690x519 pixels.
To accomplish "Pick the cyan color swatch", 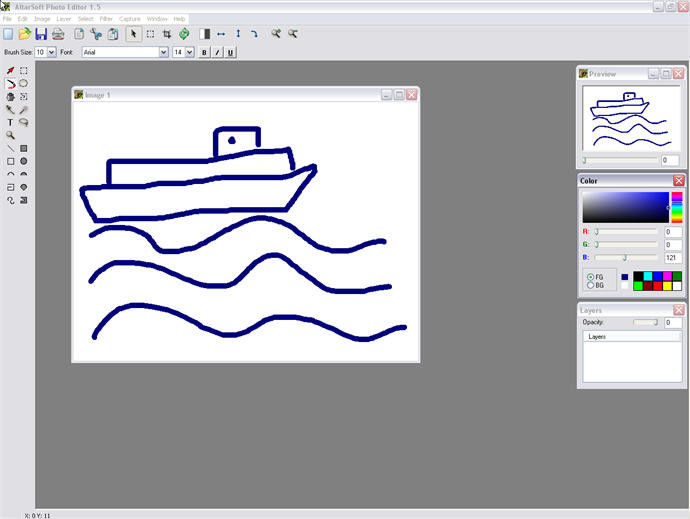I will 648,276.
